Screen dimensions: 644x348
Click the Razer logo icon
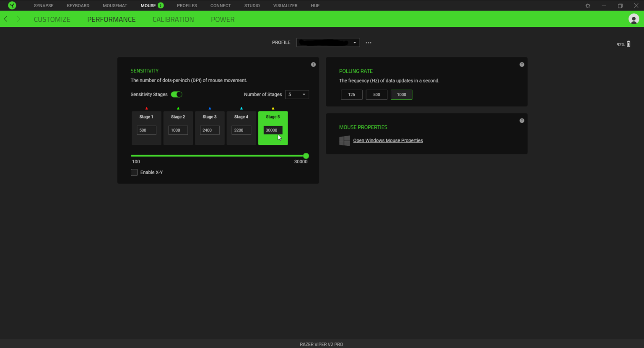pos(12,5)
